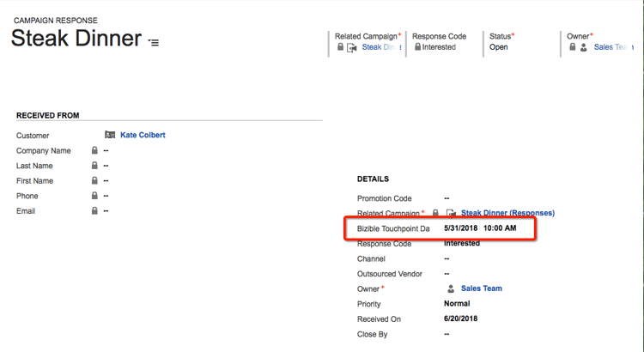Image resolution: width=644 pixels, height=352 pixels.
Task: Open Sales Team link in Details Owner
Action: (x=482, y=288)
